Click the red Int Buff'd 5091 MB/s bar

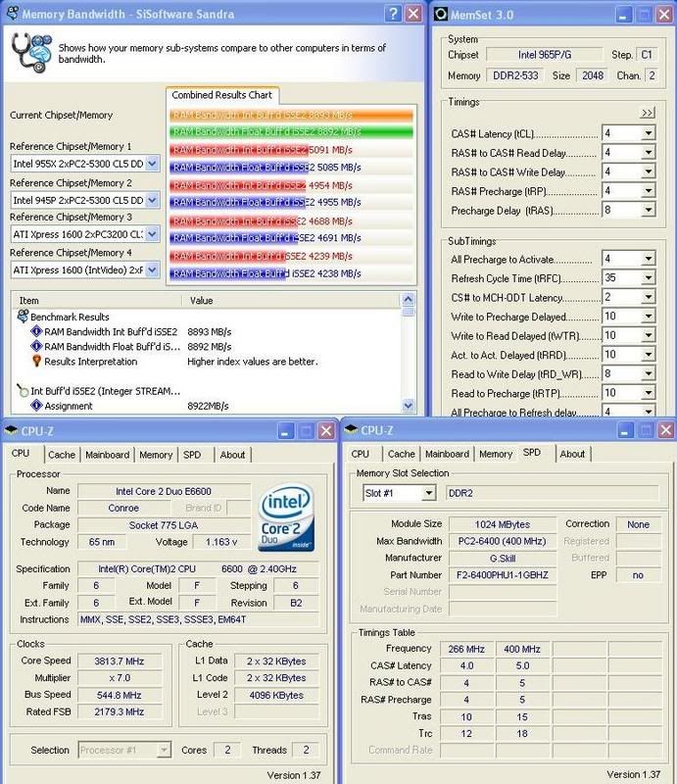click(239, 150)
